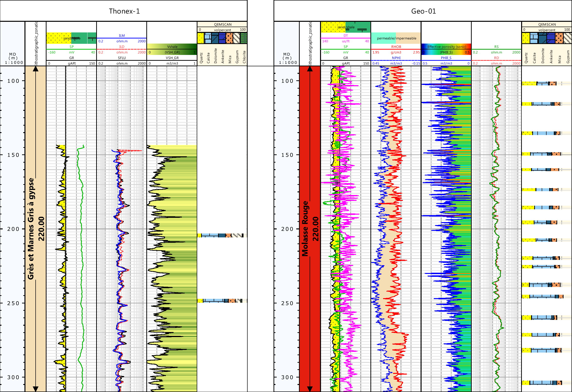
Task: Select Mica orange dotted swatch in Geo-01 legend
Action: 559,38
